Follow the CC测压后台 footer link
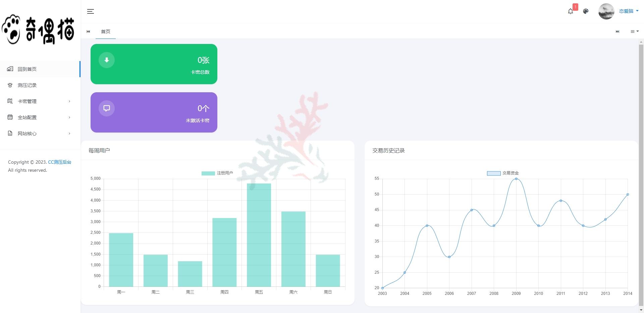Screen dimensions: 644x313 60,162
